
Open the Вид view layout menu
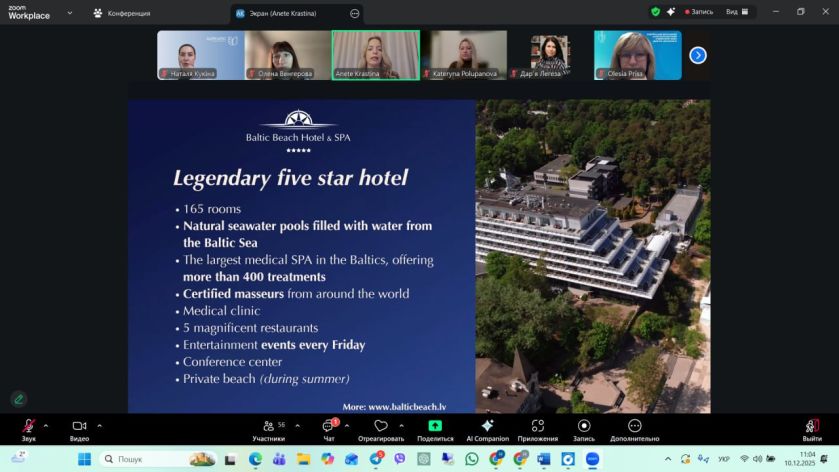coord(737,11)
